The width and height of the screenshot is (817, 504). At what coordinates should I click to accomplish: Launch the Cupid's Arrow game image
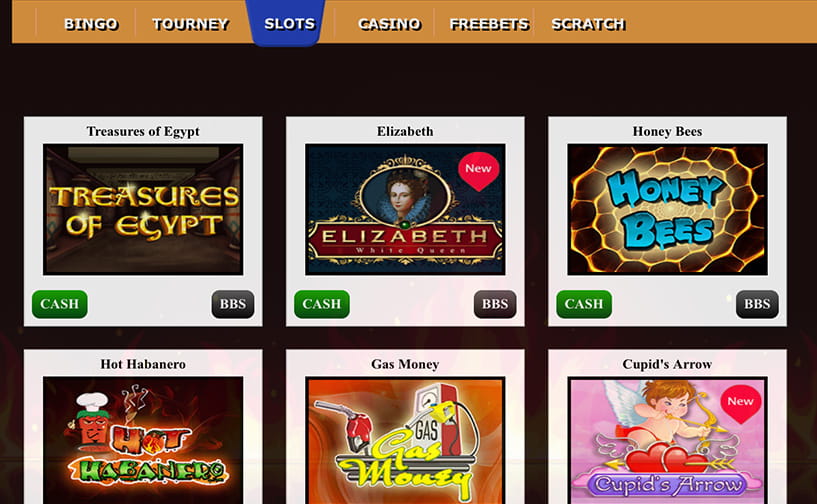(667, 440)
